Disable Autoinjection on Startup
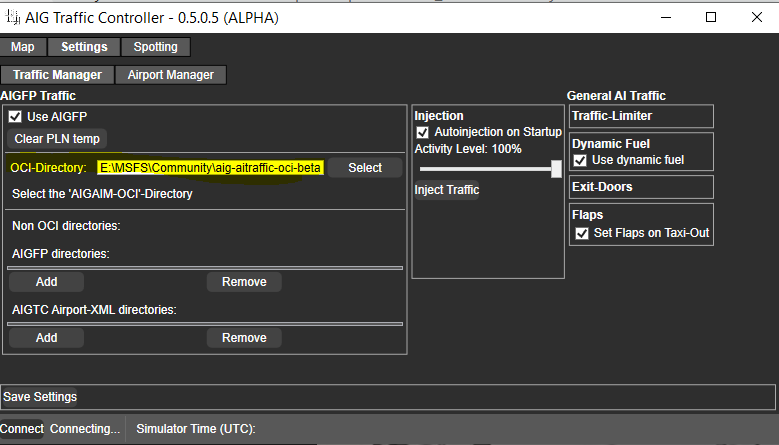The height and width of the screenshot is (445, 779). point(422,133)
